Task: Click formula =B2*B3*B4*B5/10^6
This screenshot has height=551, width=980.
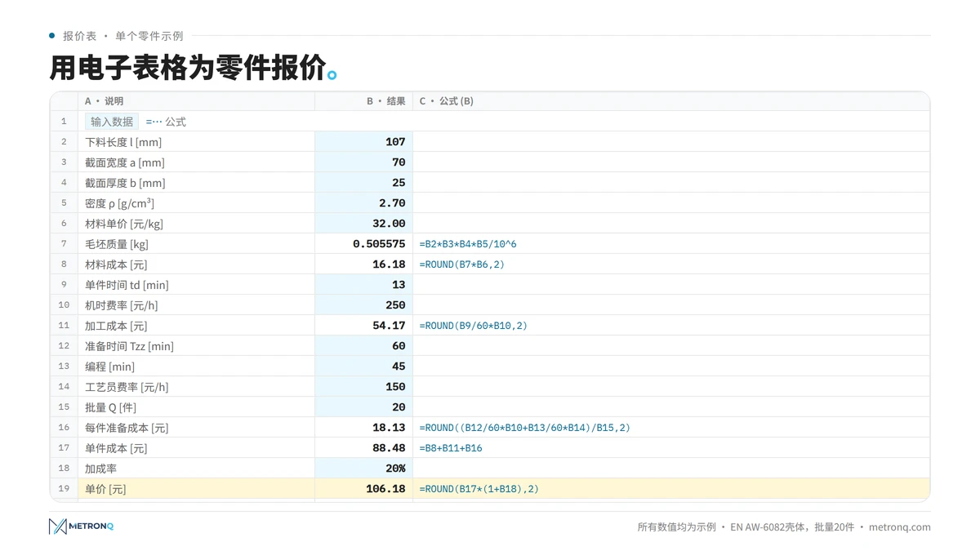Action: pyautogui.click(x=468, y=244)
